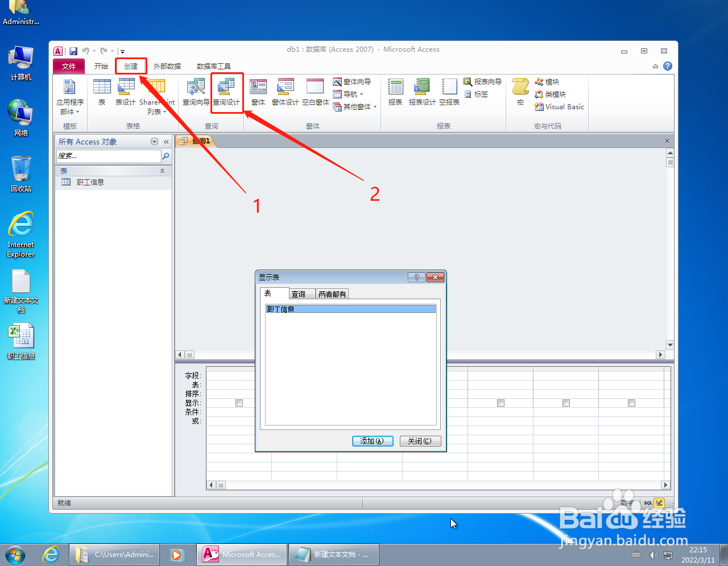Click the 添加(A) button
The height and width of the screenshot is (566, 728).
373,441
